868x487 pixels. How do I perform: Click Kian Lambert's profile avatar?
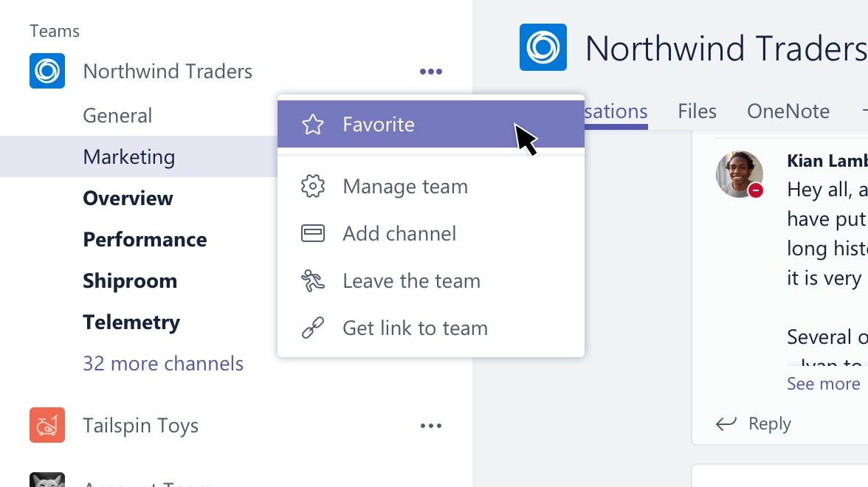click(740, 174)
